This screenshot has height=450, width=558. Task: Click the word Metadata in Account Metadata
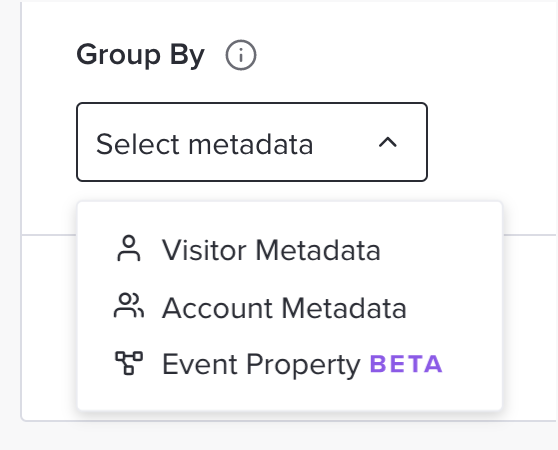point(344,308)
